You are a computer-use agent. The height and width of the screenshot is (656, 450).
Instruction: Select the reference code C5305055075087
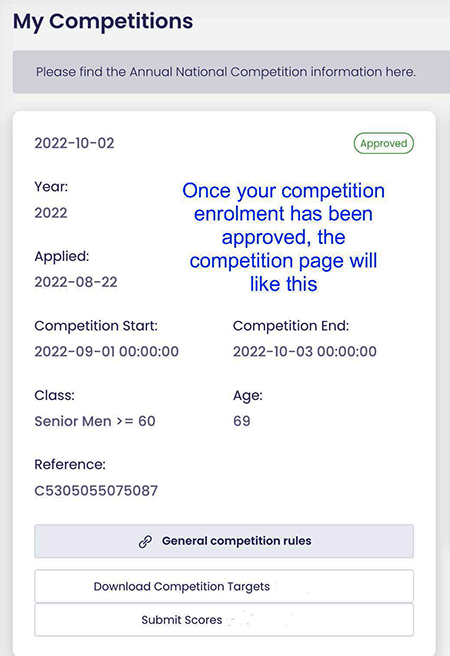pyautogui.click(x=96, y=490)
